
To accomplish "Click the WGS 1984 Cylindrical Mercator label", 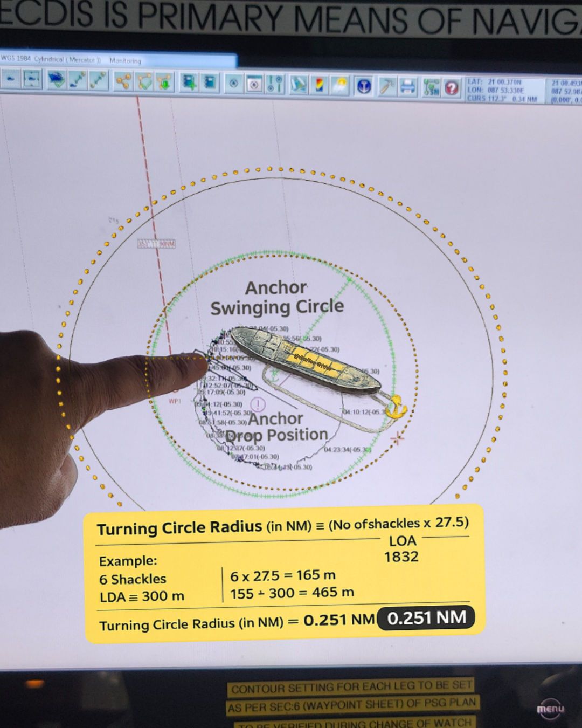I will pyautogui.click(x=51, y=59).
